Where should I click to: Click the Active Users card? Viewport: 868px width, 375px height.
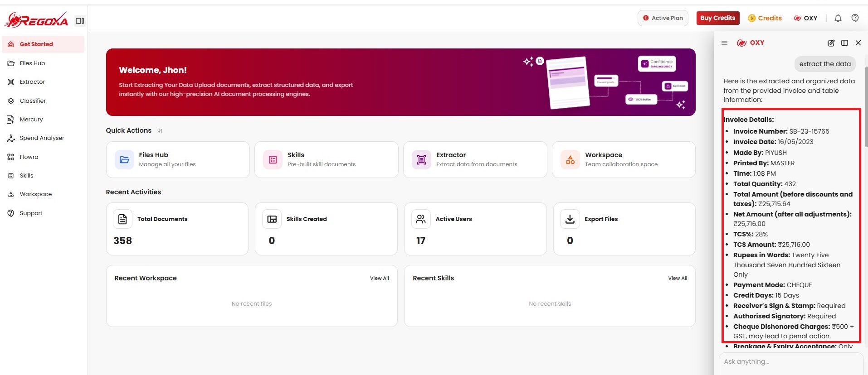click(475, 229)
